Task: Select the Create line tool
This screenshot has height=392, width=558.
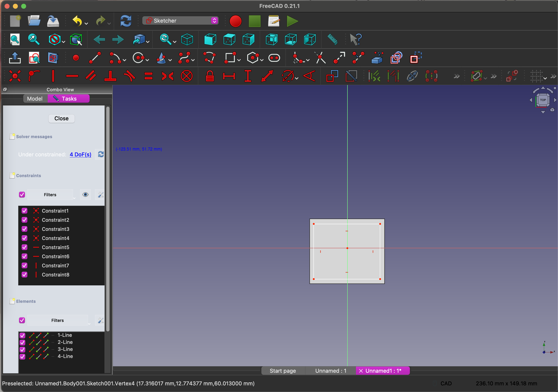Action: [95, 58]
